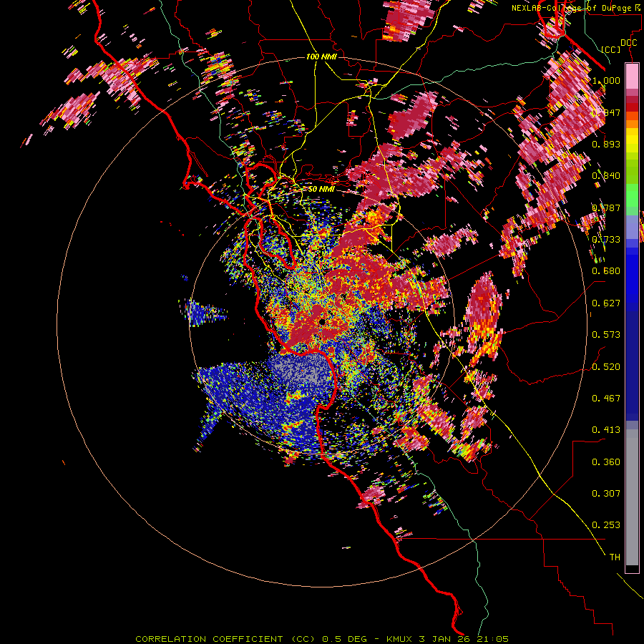644x644 pixels.
Task: Select the 0.467 value on the legend
Action: click(x=606, y=399)
